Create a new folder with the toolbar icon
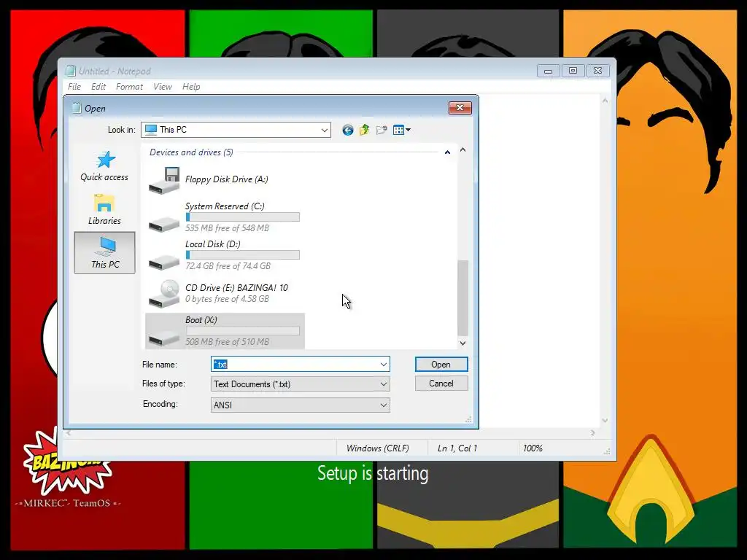This screenshot has height=560, width=747. (x=381, y=130)
